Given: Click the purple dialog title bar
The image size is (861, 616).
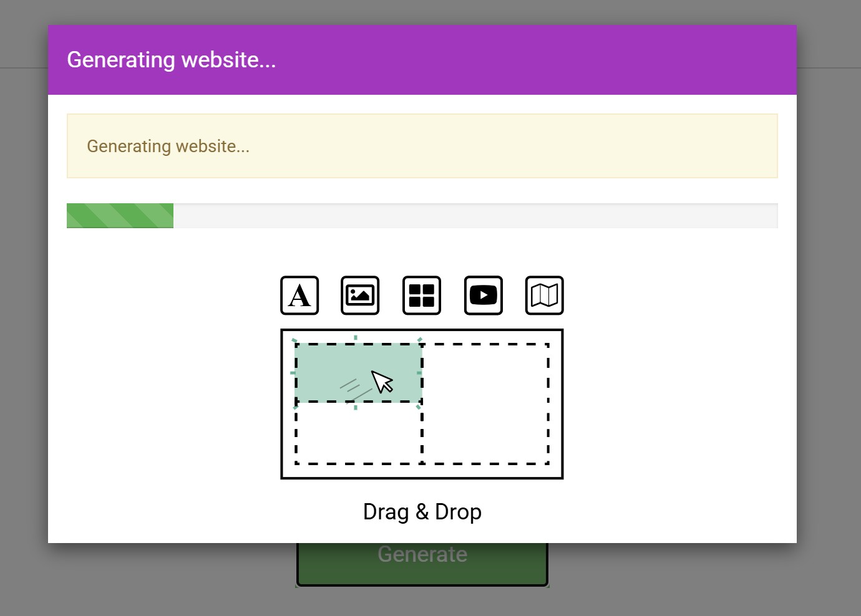Looking at the screenshot, I should (x=422, y=60).
